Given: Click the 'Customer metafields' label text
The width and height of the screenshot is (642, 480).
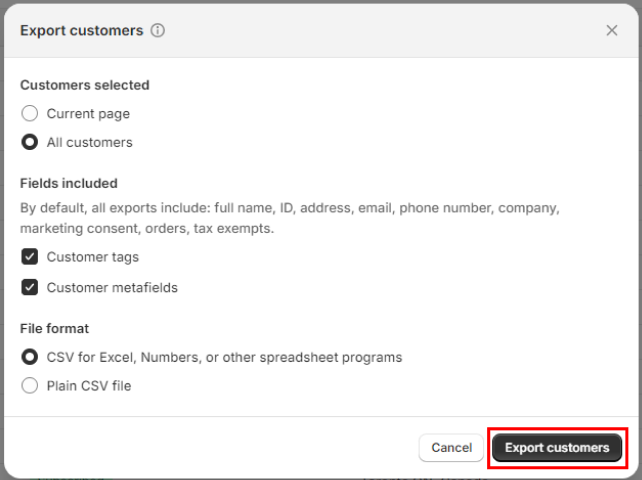Looking at the screenshot, I should click(112, 288).
